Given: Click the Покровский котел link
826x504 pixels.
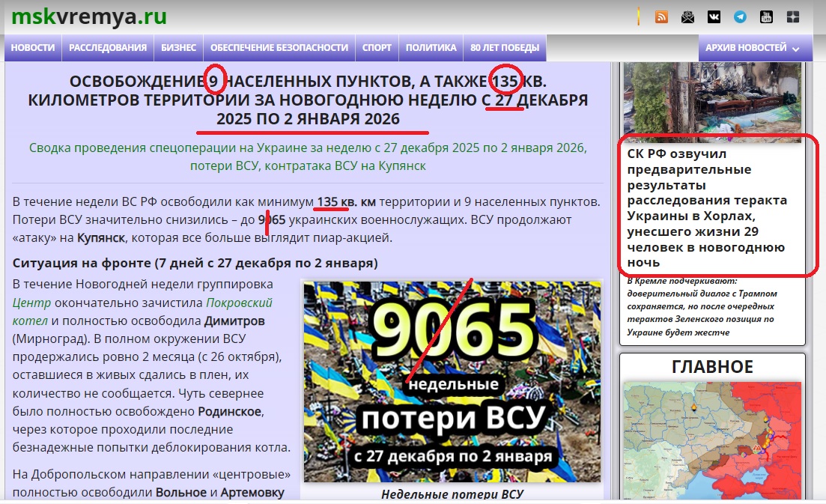Looking at the screenshot, I should click(239, 303).
